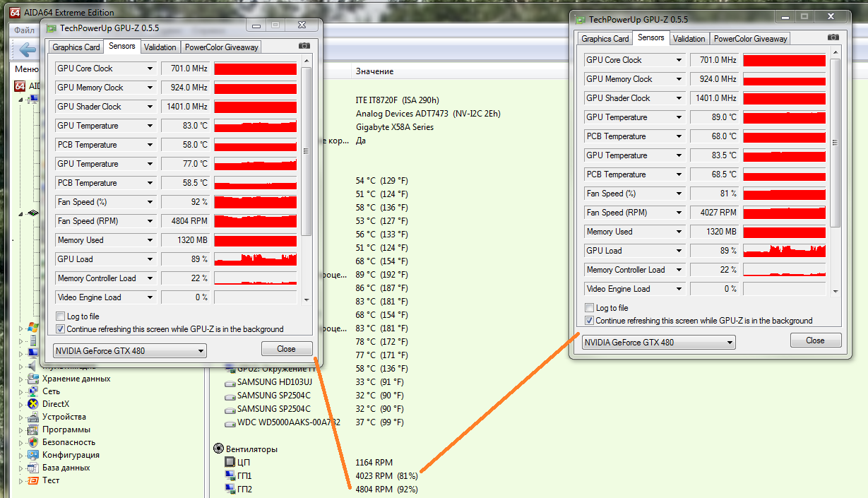Open Fan Speed (RPM) sensor dropdown reading 4804 RPM

(x=150, y=221)
